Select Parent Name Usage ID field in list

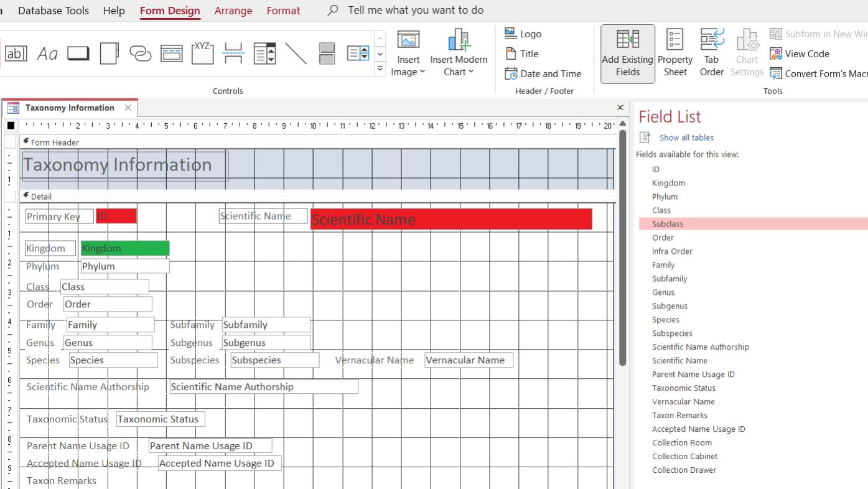coord(693,375)
